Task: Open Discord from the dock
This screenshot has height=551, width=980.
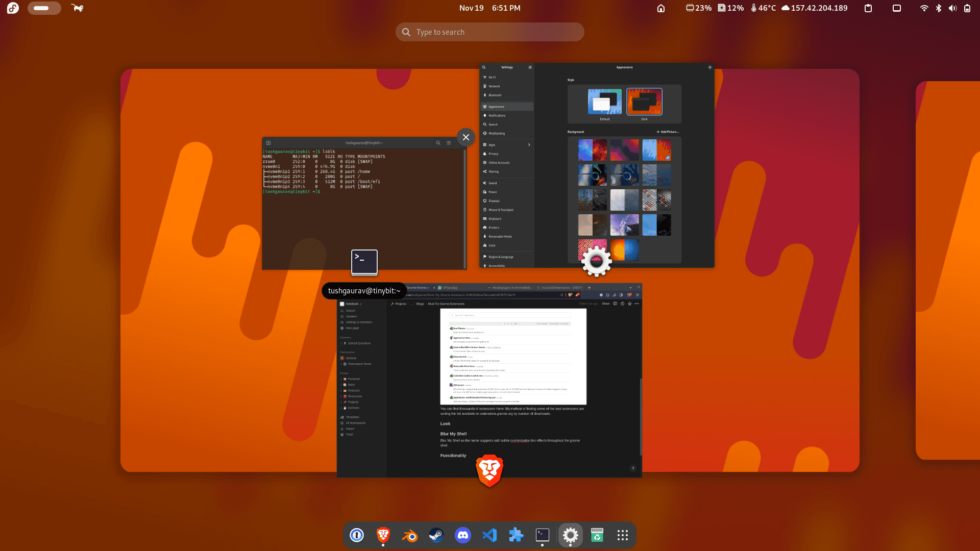Action: click(463, 535)
